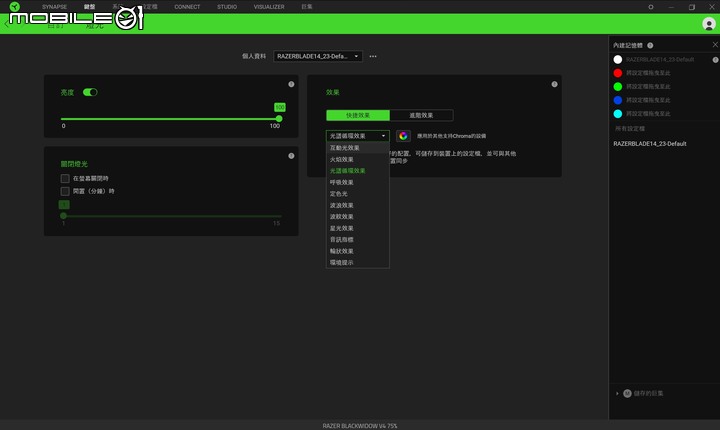Click info icon on white profile slot row

coord(715,60)
